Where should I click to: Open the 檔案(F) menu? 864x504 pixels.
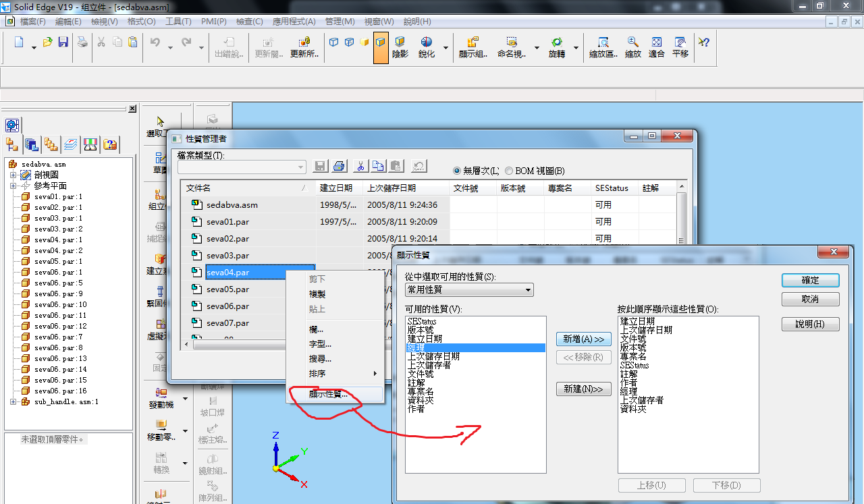tap(33, 22)
